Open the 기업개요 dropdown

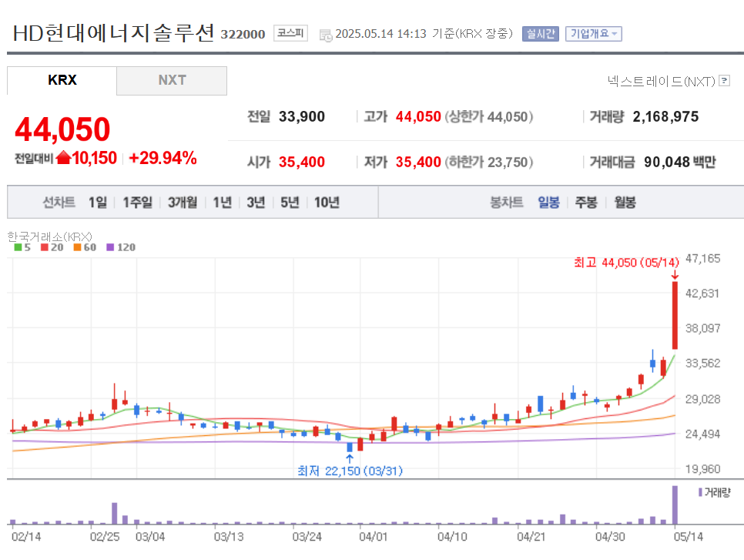point(594,34)
